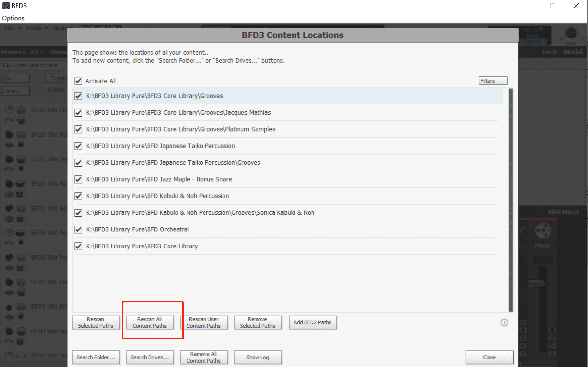This screenshot has height=367, width=588.
Task: Uncheck the Japanese Taiko Percussion\Grooves path checkbox
Action: (78, 163)
